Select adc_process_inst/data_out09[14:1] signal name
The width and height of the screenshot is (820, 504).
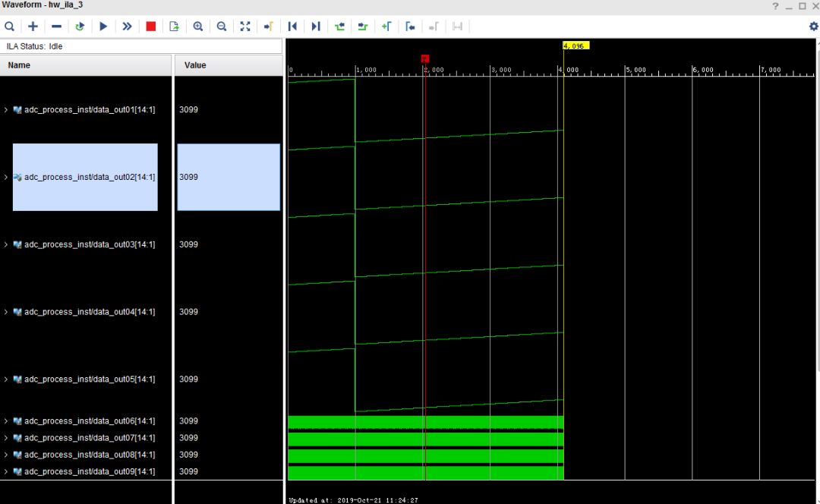click(90, 471)
